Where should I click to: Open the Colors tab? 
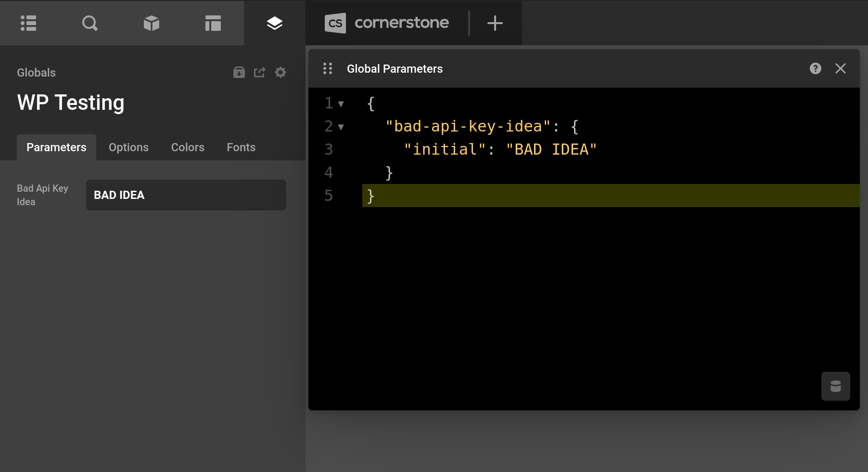pyautogui.click(x=188, y=147)
